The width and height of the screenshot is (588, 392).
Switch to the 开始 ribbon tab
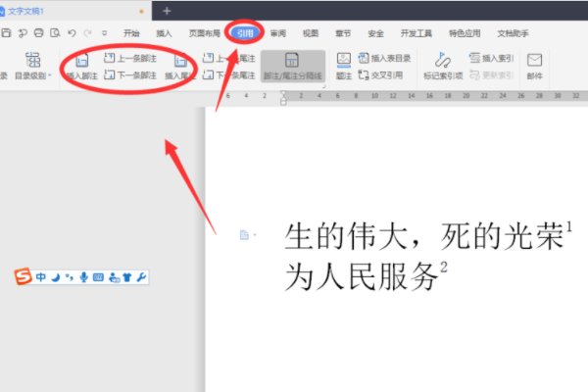pos(131,33)
